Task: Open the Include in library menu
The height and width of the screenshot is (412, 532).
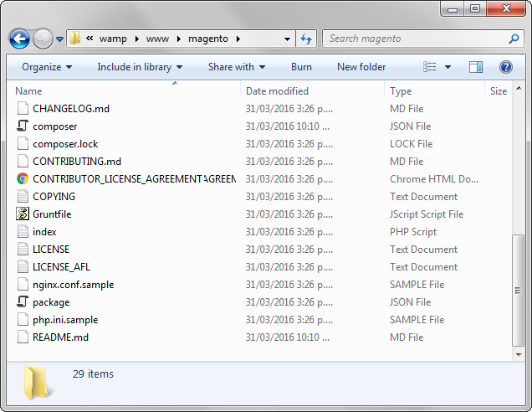Action: pyautogui.click(x=140, y=67)
